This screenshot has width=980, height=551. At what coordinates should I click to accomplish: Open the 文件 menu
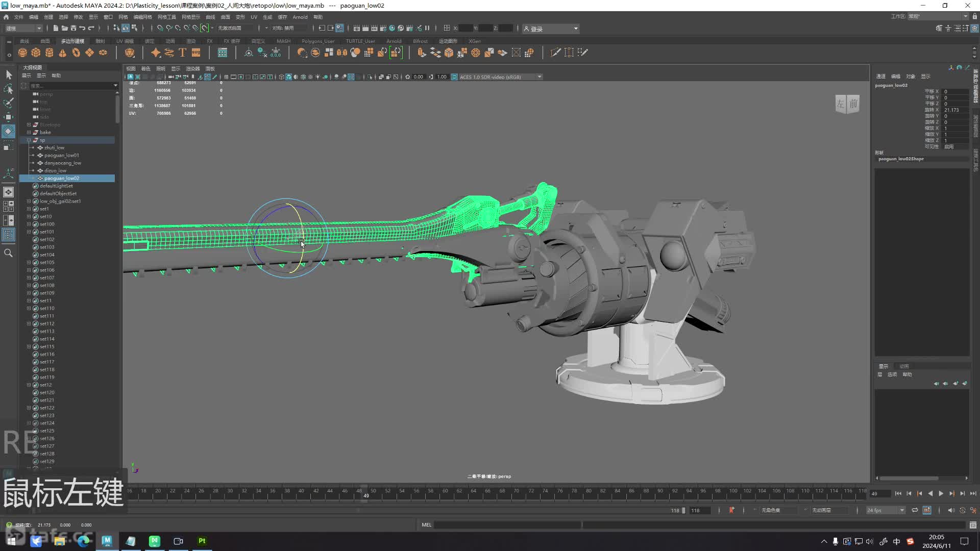(18, 17)
